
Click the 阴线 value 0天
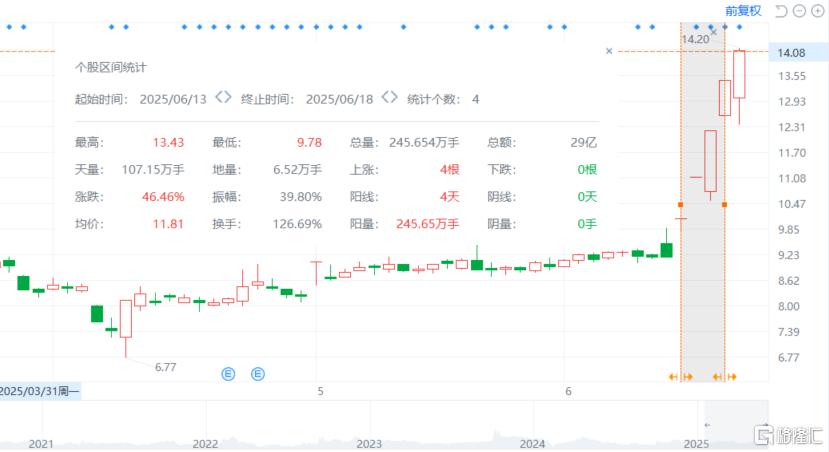(x=587, y=197)
